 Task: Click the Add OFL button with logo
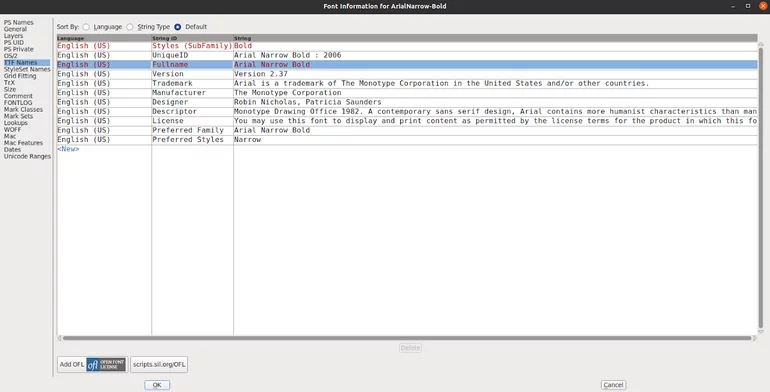point(92,364)
